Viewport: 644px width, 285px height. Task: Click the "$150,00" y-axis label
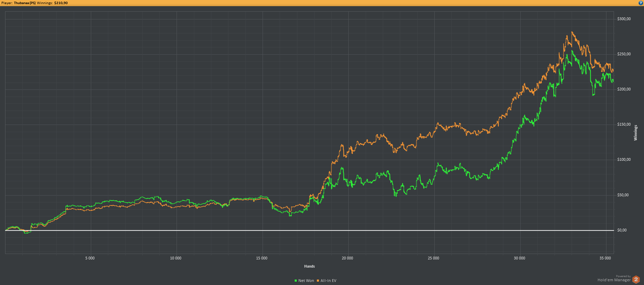tap(624, 124)
